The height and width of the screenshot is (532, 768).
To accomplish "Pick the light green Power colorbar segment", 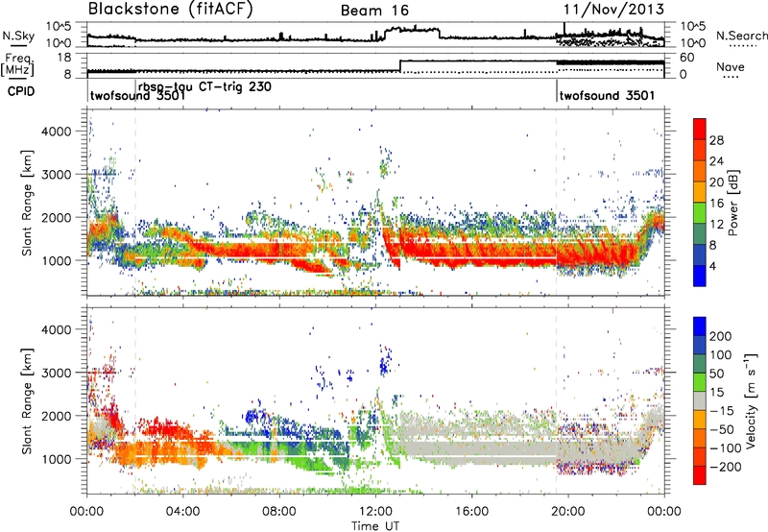I will tap(700, 213).
